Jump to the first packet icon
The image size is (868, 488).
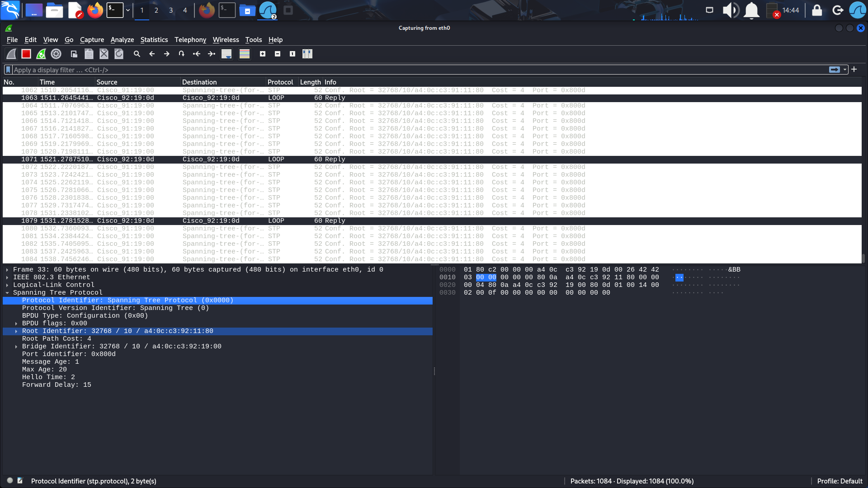(x=197, y=54)
